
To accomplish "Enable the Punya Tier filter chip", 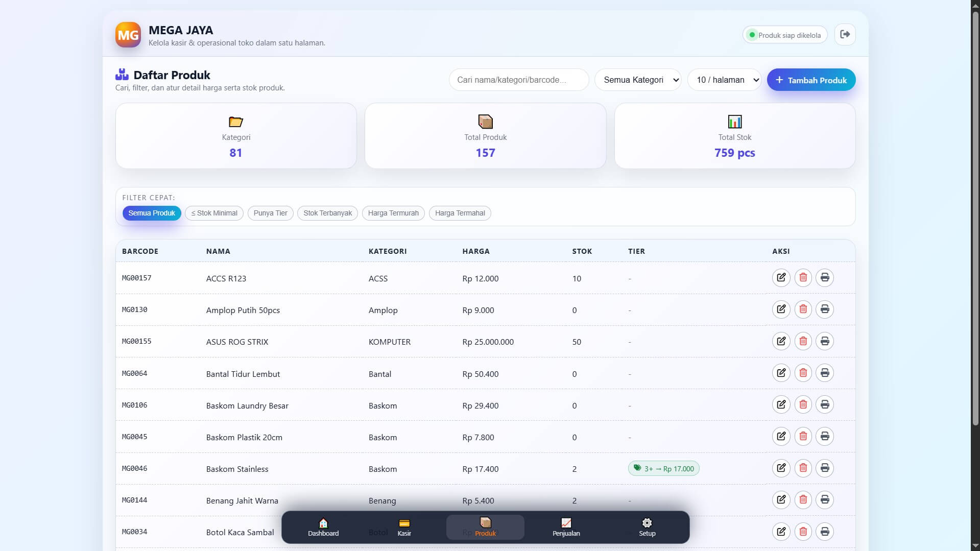I will [x=270, y=213].
